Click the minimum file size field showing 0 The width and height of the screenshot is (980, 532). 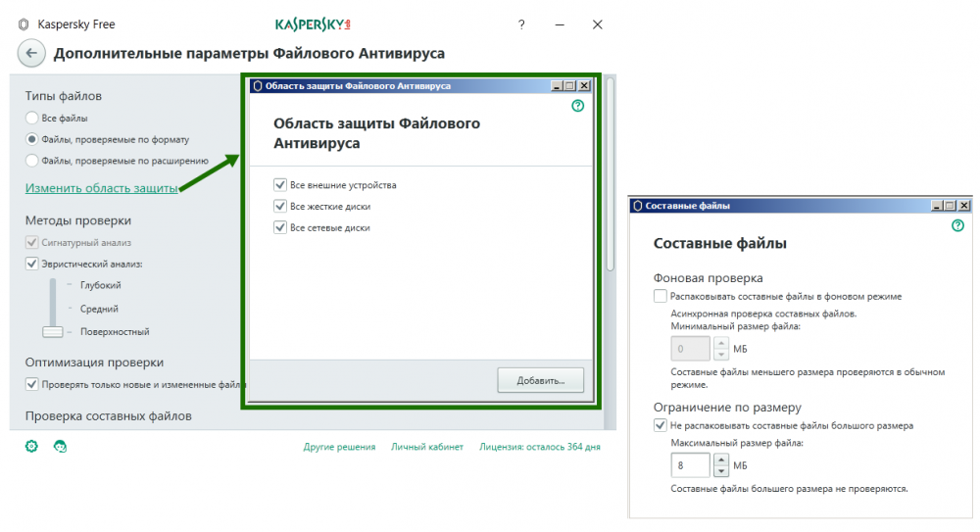tap(690, 348)
